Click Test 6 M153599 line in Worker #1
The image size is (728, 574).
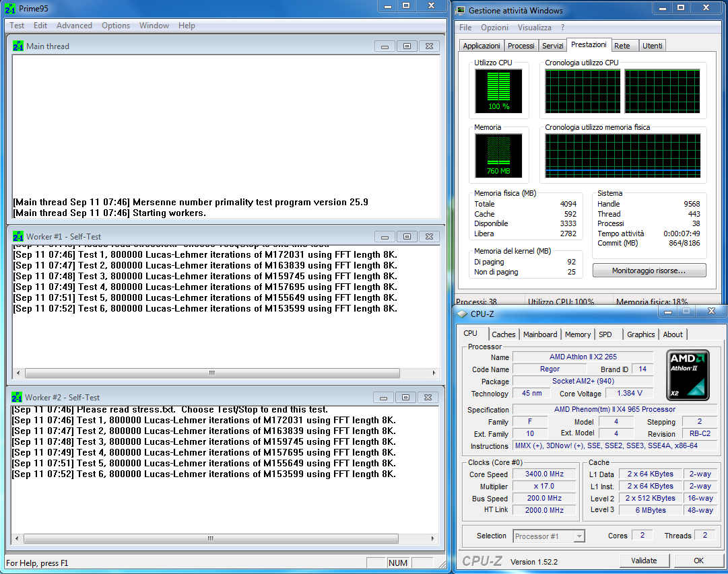coord(205,309)
